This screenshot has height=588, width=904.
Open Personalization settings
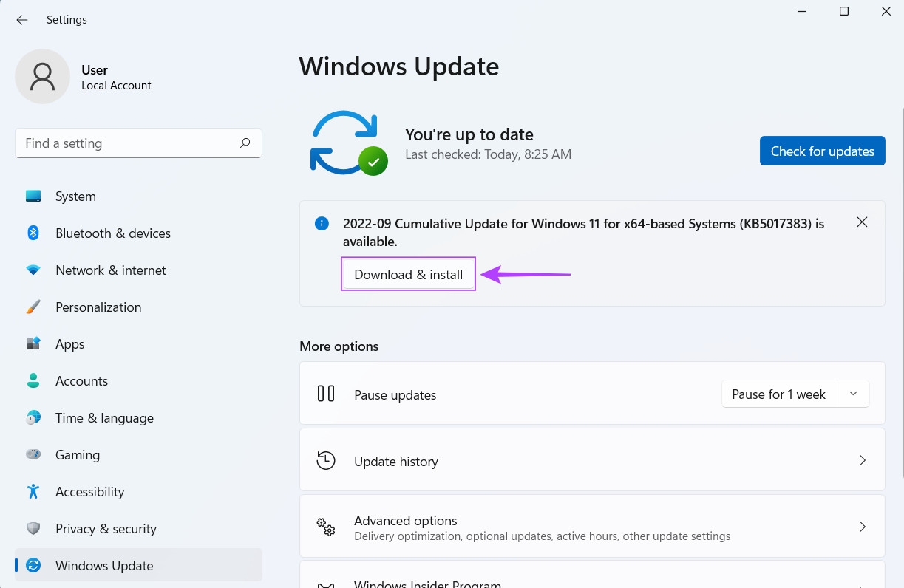tap(138, 307)
